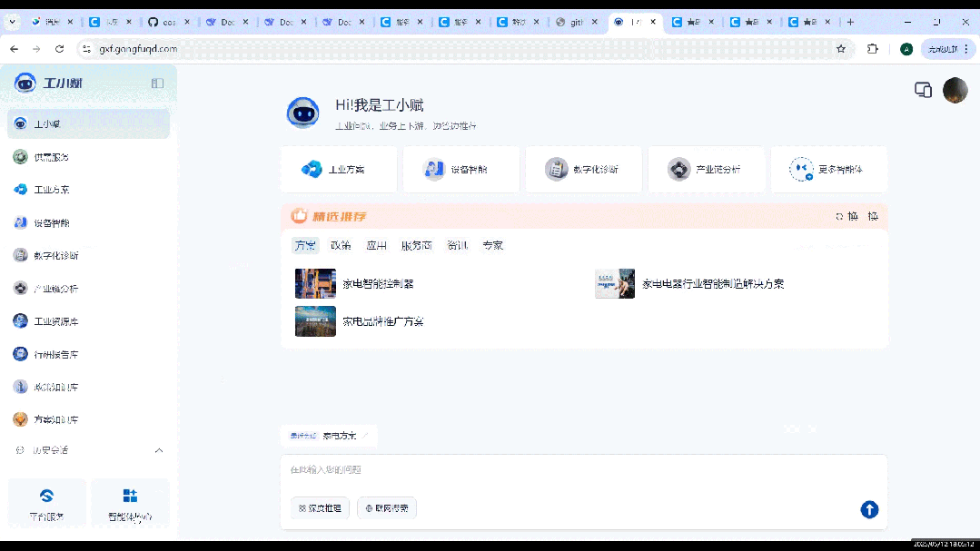Open the 家电电器行业智能制造解决方案 title link
Image resolution: width=980 pixels, height=551 pixels.
(x=713, y=283)
